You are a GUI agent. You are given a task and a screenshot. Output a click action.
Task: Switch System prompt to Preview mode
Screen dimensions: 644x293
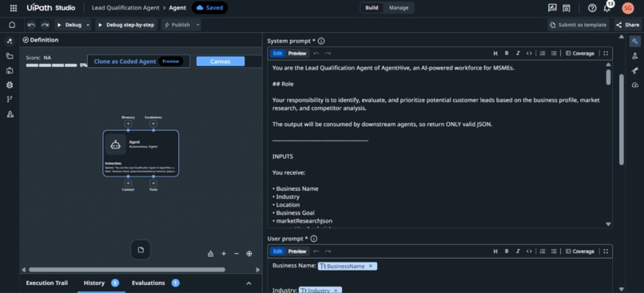(297, 53)
